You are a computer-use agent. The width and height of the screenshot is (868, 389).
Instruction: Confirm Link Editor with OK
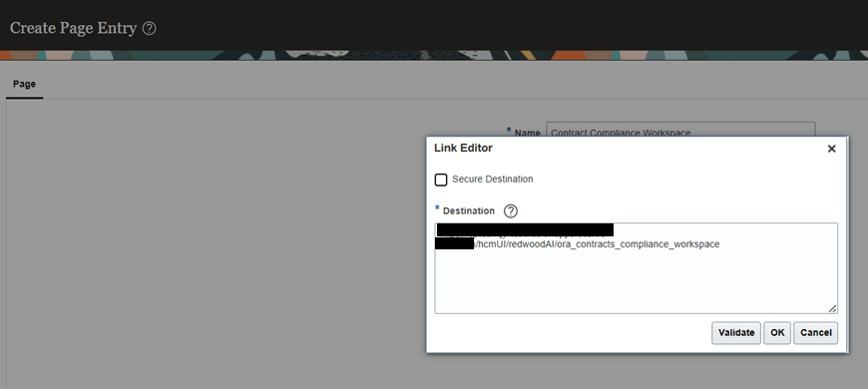[x=777, y=332]
